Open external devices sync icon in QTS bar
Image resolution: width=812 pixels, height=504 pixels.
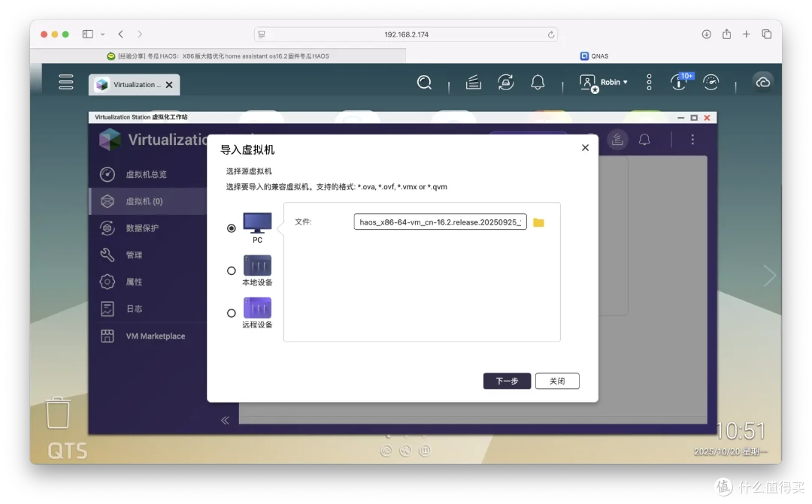[505, 83]
